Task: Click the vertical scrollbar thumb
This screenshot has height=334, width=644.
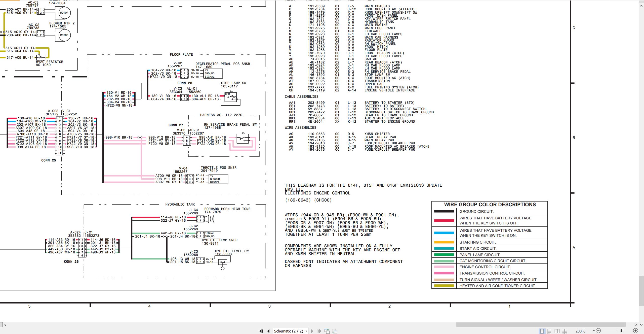Action: (x=641, y=291)
